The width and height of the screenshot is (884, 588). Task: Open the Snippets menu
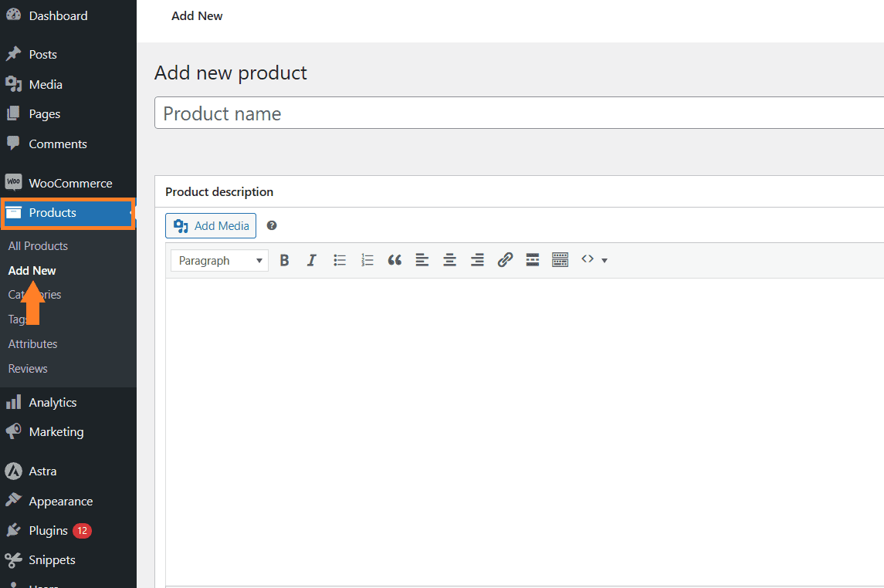click(x=68, y=560)
